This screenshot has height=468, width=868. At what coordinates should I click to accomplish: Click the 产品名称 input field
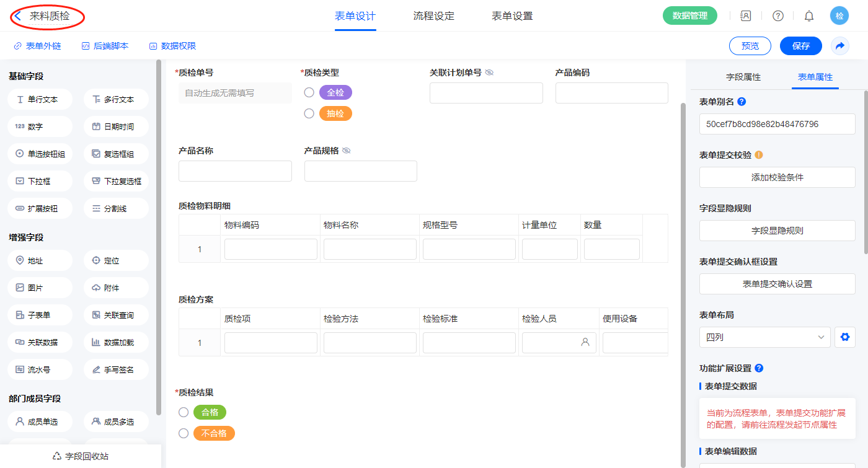(x=235, y=171)
